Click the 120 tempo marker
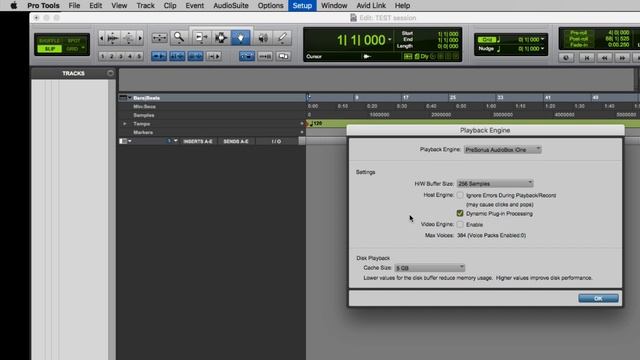 316,123
